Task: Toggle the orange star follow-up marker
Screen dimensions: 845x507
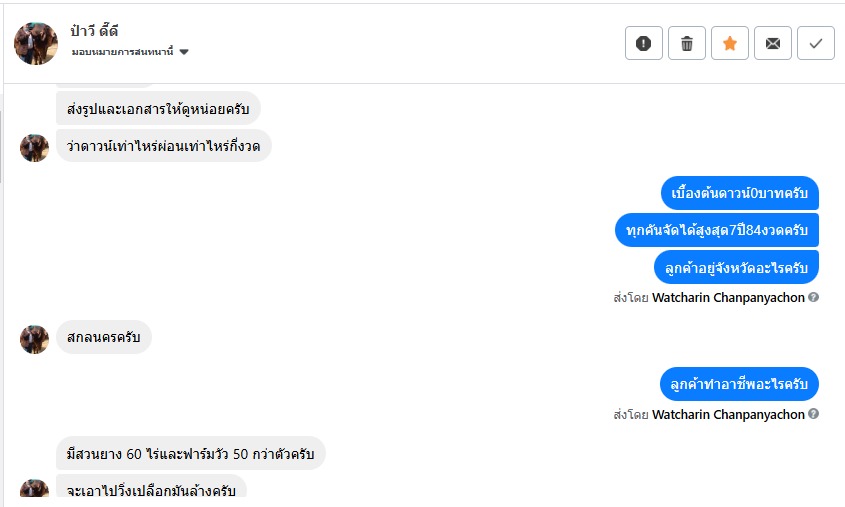Action: (730, 43)
